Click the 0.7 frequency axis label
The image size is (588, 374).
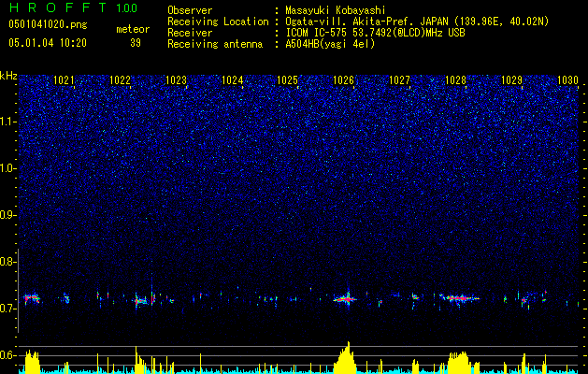tap(7, 309)
